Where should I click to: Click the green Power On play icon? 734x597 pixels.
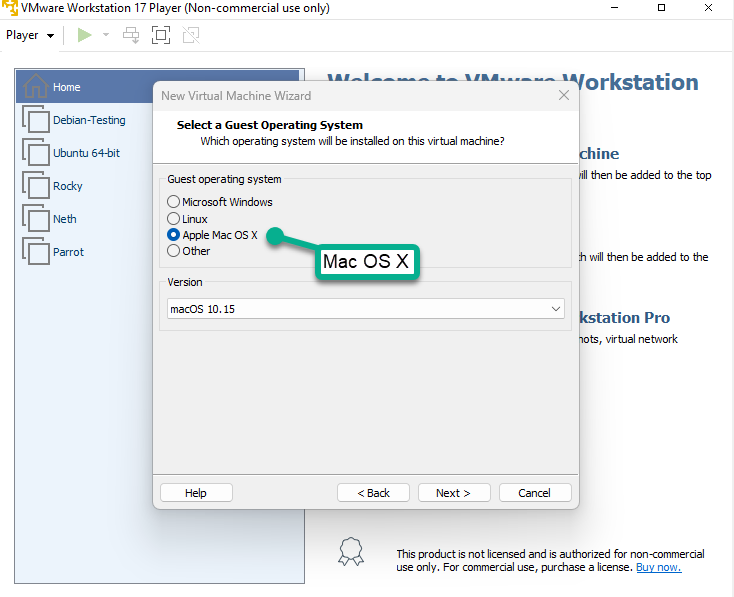[85, 35]
